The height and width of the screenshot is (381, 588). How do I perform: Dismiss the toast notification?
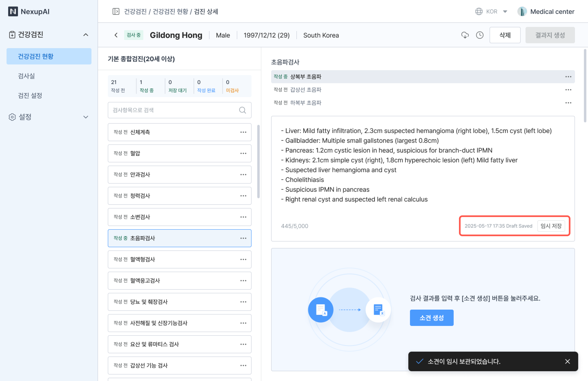[567, 361]
